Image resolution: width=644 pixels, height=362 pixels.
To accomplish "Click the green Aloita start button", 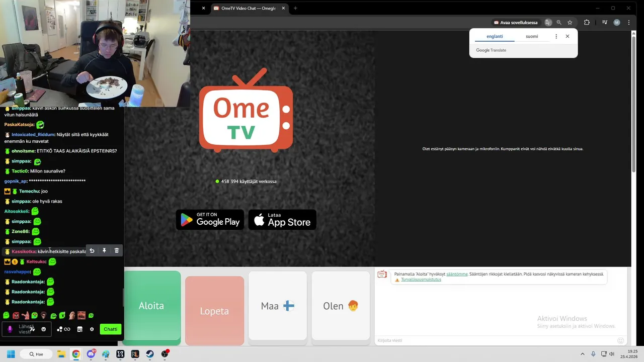I will (x=151, y=306).
